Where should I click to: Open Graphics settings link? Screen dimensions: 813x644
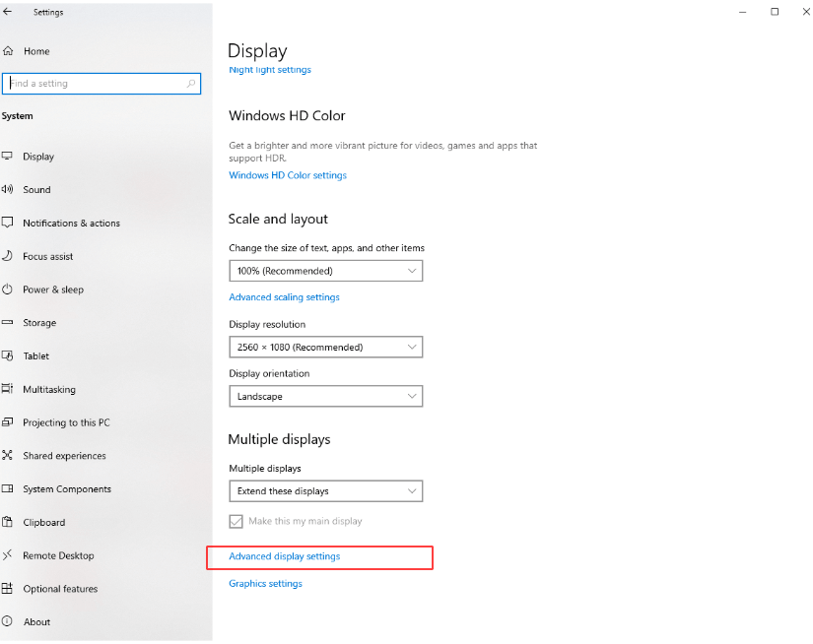(265, 583)
